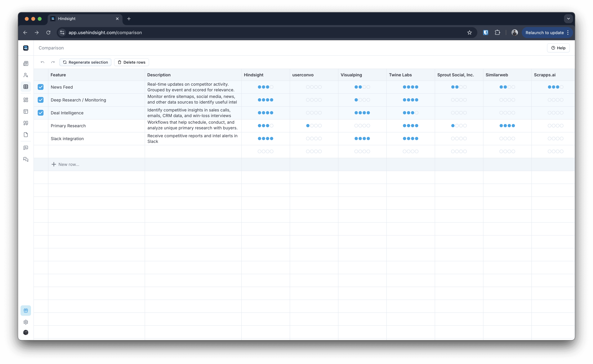
Task: Open the document file icon in sidebar
Action: pyautogui.click(x=26, y=135)
